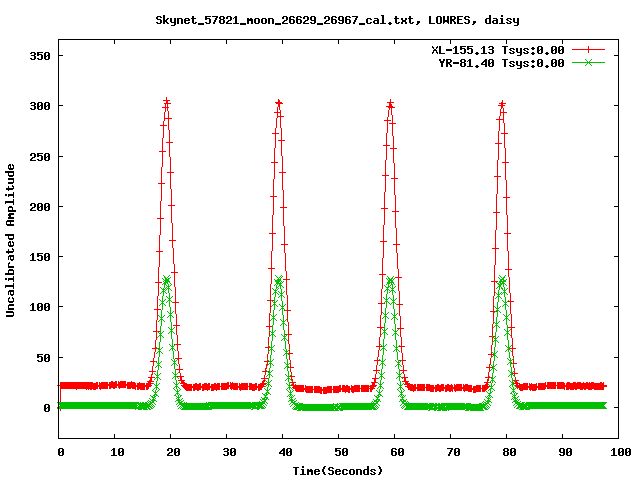640x480 pixels.
Task: Click the x-axis tick label 60
Action: point(397,452)
